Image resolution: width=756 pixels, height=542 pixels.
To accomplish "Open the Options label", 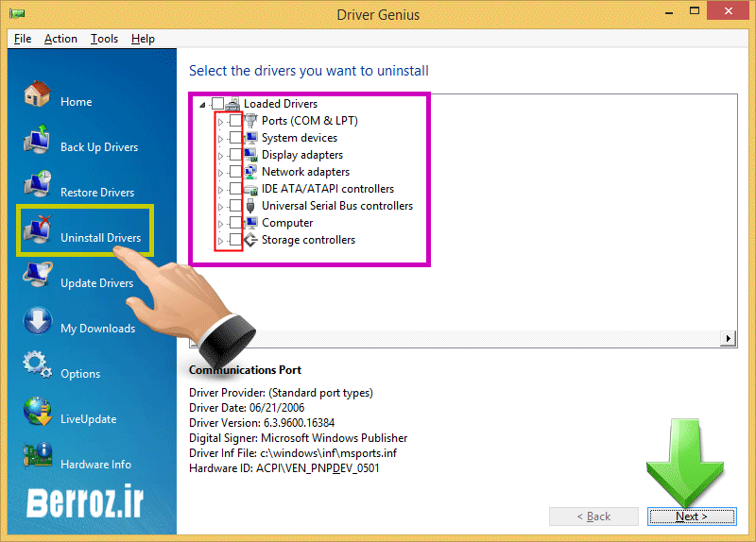I will point(80,374).
